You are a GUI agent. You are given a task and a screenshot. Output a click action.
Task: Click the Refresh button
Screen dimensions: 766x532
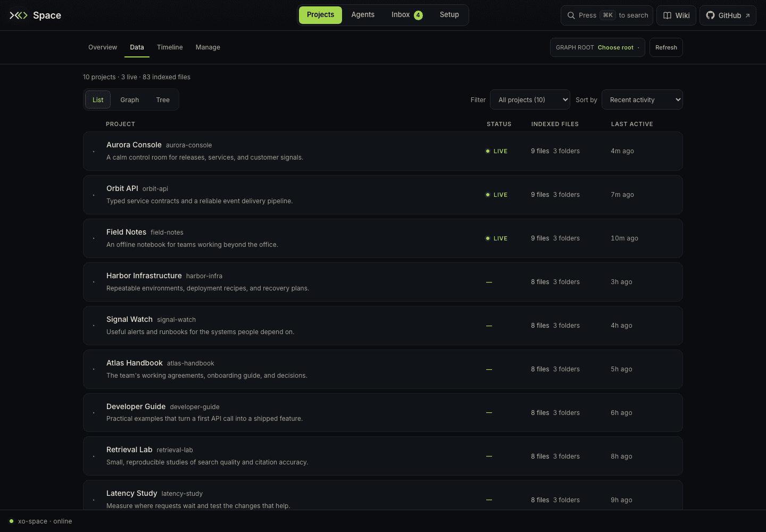pos(666,47)
